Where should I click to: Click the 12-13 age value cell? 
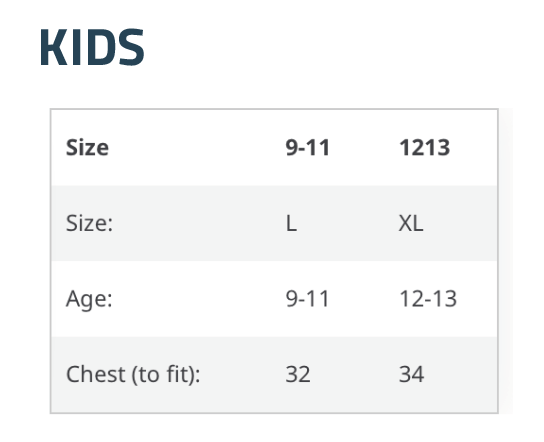[428, 299]
